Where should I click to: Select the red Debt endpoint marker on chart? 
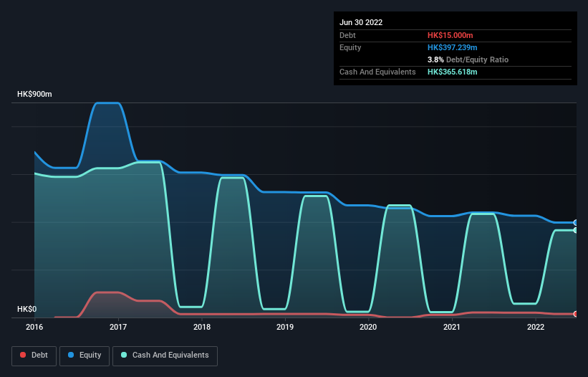pyautogui.click(x=576, y=314)
